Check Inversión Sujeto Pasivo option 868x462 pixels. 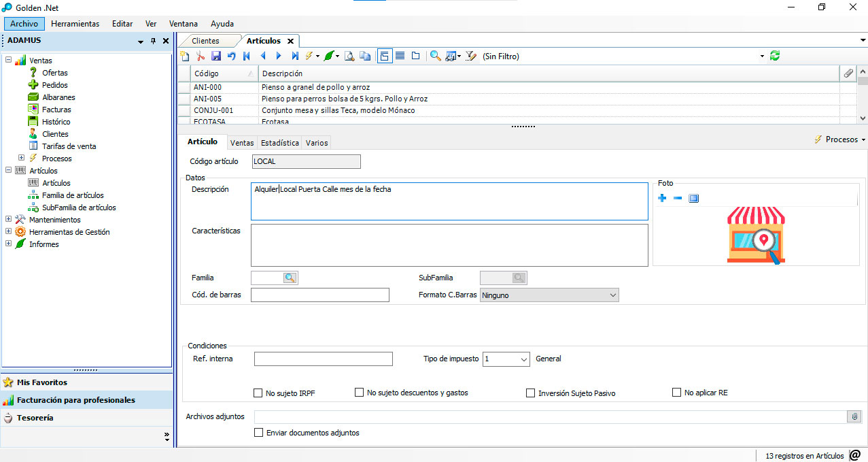click(530, 393)
